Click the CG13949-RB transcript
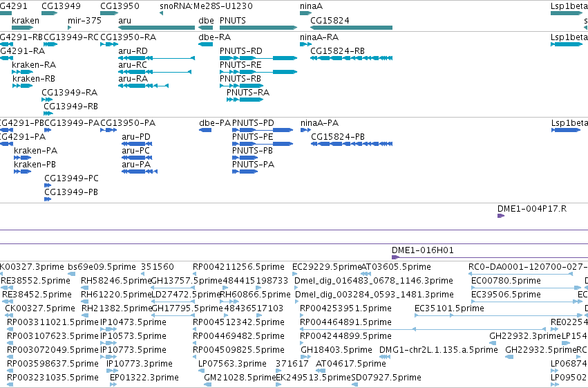 coord(48,113)
